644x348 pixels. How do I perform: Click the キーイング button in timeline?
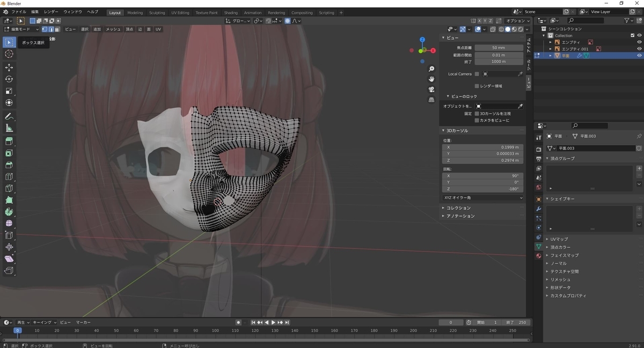coord(43,322)
